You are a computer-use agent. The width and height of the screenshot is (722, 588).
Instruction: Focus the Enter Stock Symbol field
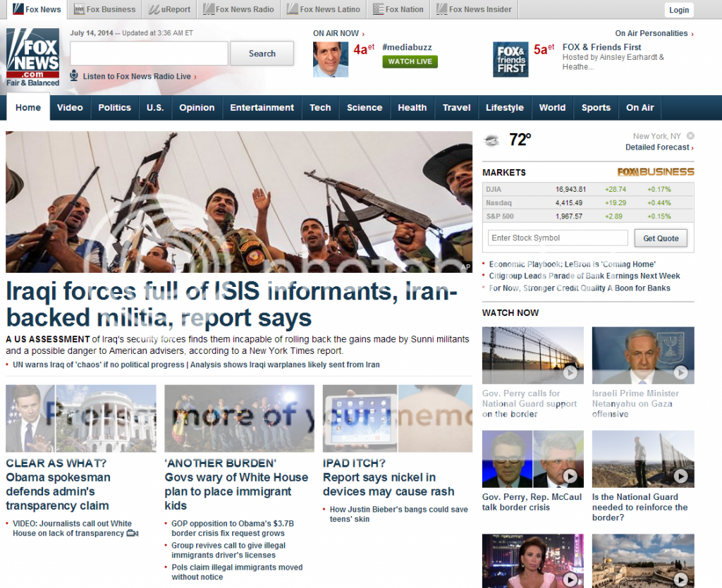point(558,238)
